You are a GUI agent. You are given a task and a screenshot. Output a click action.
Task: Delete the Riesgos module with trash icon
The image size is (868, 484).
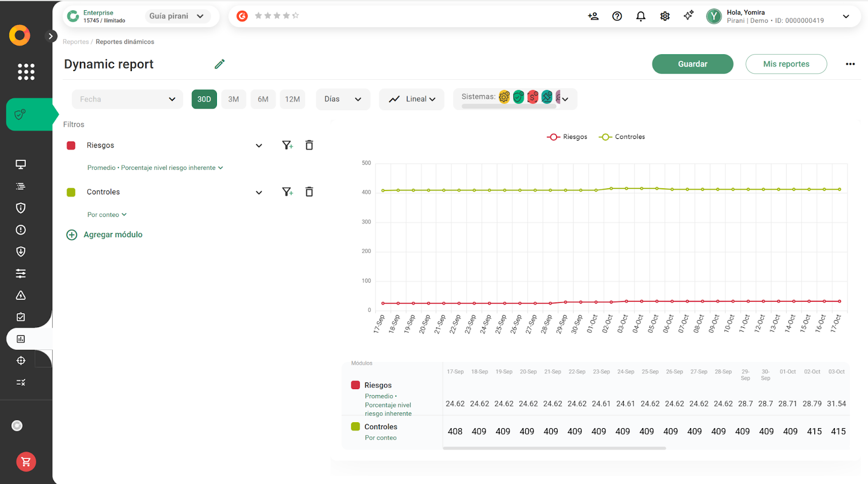(309, 145)
